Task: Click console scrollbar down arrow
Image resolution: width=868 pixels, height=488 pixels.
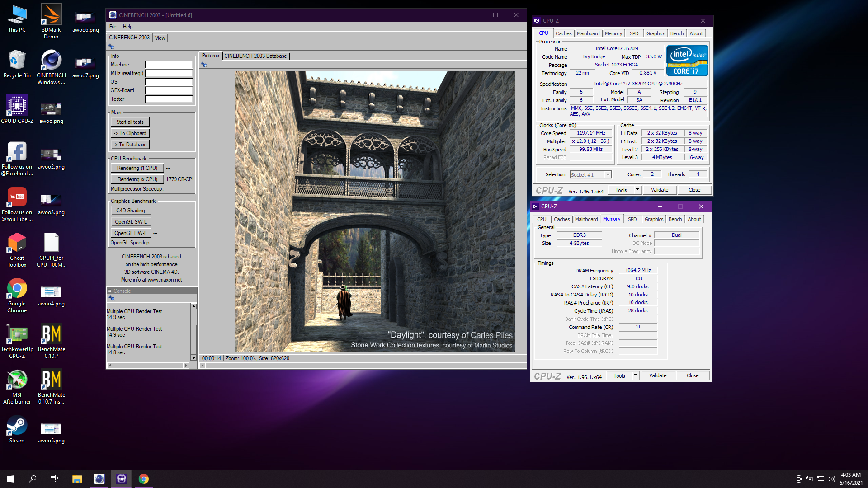Action: point(193,358)
